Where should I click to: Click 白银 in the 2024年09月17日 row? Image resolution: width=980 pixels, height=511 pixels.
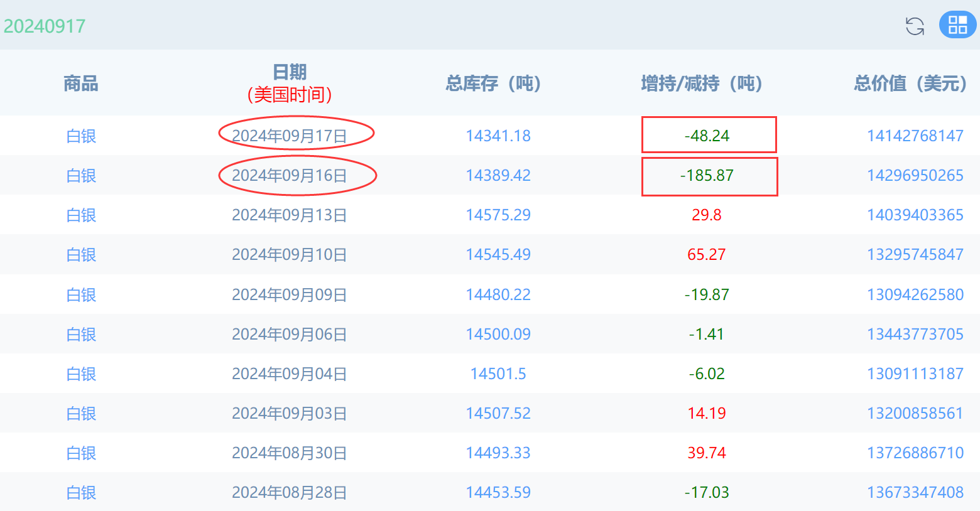(x=81, y=136)
